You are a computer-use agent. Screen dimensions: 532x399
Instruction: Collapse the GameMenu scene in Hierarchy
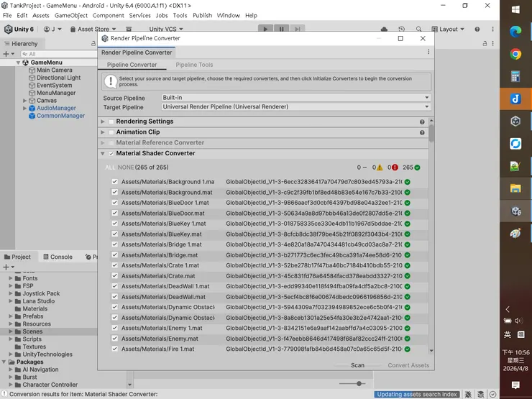pyautogui.click(x=18, y=63)
